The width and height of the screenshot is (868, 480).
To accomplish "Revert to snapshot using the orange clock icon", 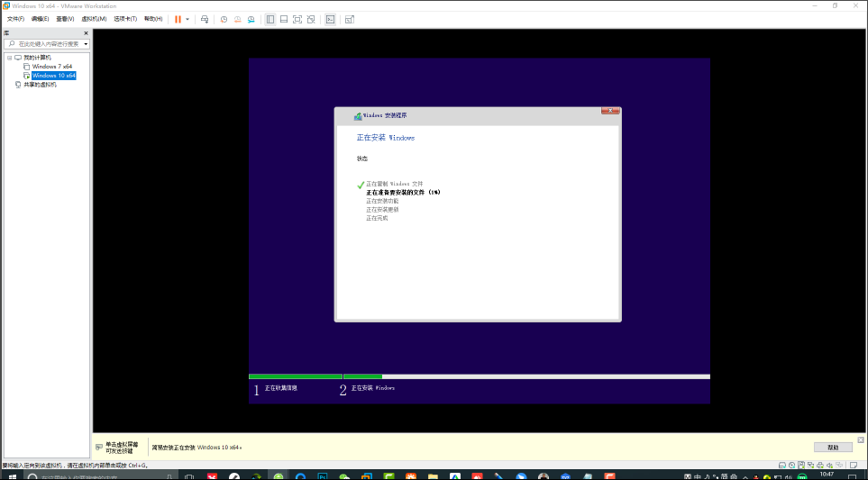I will 237,19.
